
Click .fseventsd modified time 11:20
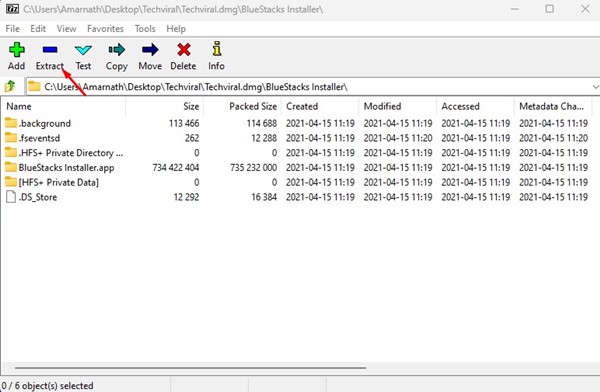pyautogui.click(x=398, y=138)
